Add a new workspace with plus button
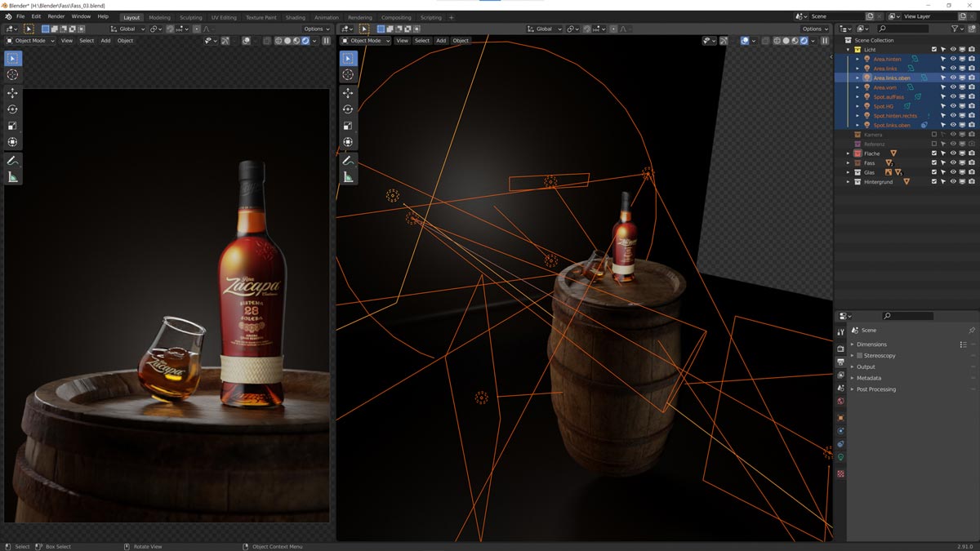Screen dimensions: 980x551 (451, 17)
